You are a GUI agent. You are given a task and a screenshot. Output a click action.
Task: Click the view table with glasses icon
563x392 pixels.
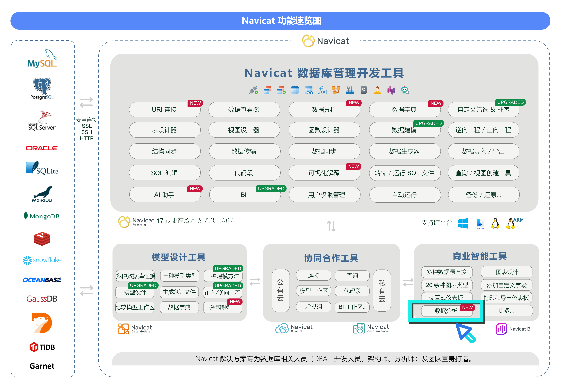click(x=309, y=90)
